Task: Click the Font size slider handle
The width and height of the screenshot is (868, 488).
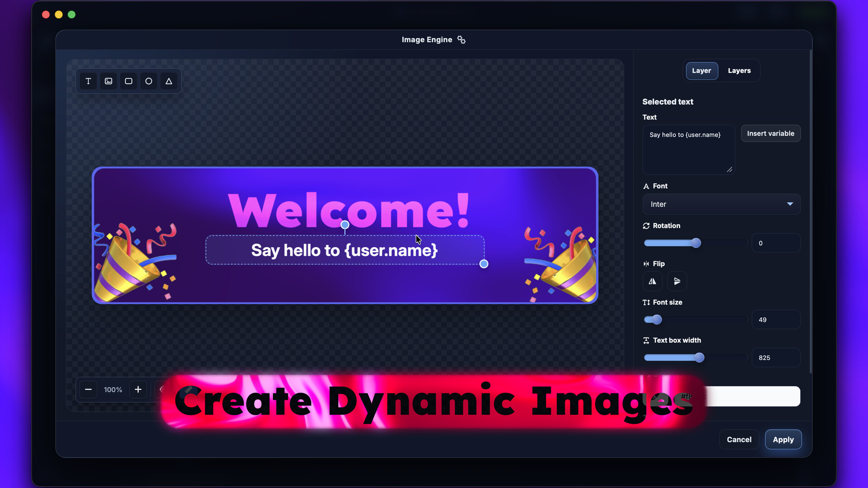Action: point(657,320)
